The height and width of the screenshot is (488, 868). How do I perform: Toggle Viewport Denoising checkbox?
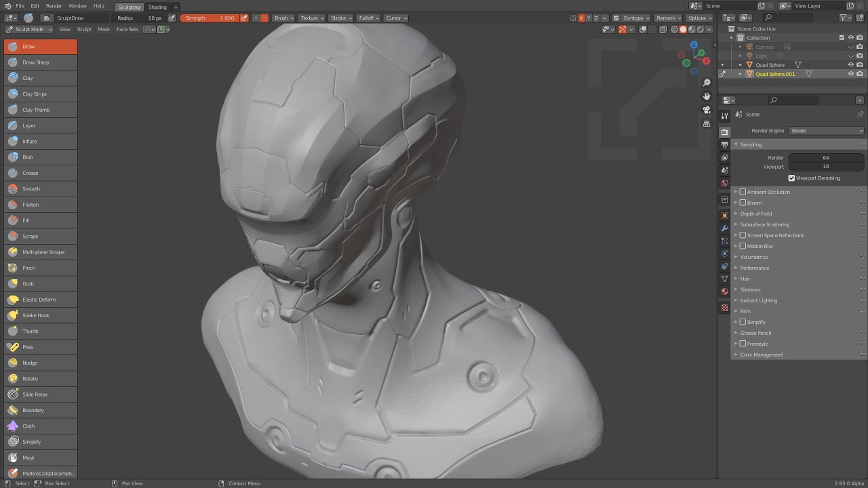point(791,178)
